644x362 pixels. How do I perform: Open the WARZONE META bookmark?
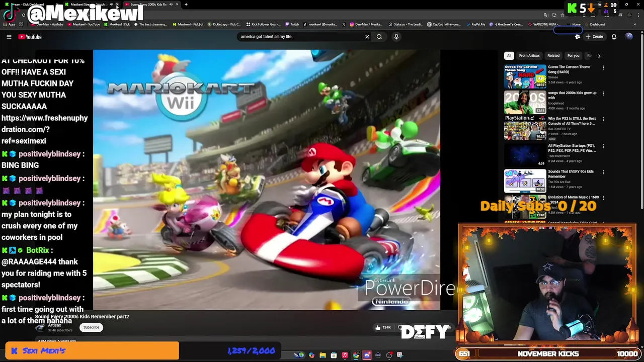[x=544, y=24]
